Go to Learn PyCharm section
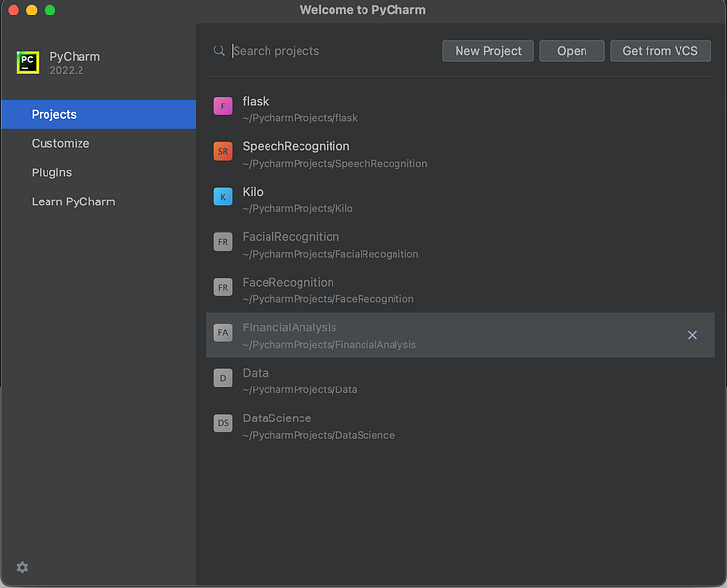The width and height of the screenshot is (727, 588). pyautogui.click(x=74, y=201)
